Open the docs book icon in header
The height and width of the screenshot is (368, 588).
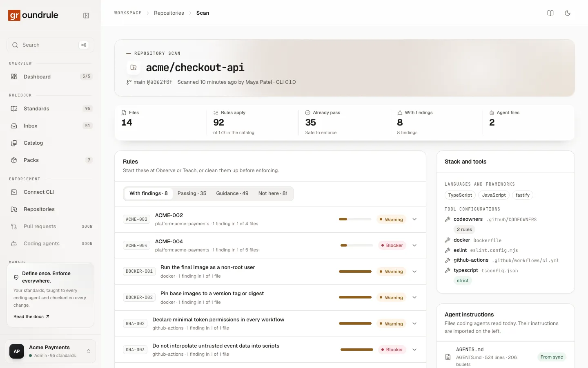coord(550,13)
